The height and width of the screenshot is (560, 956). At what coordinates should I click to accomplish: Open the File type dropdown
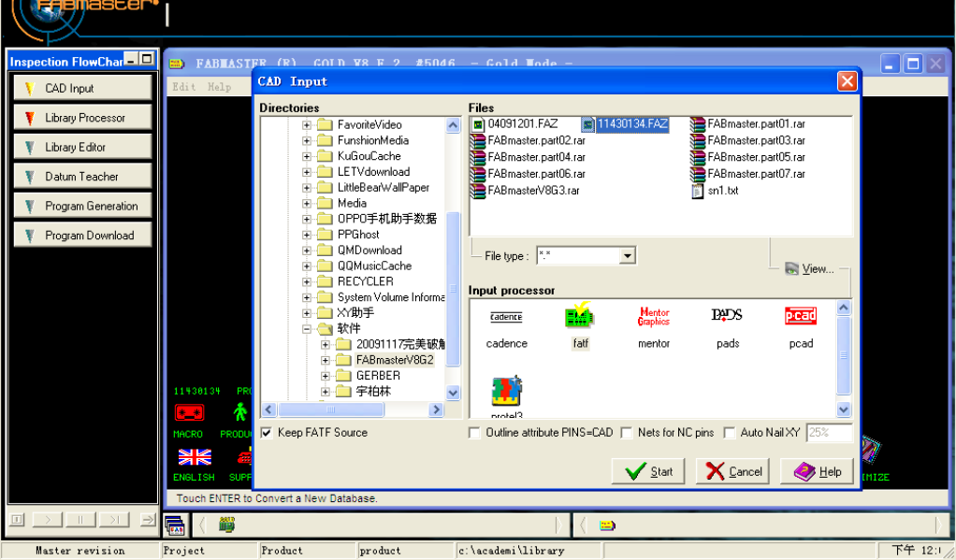(x=628, y=256)
